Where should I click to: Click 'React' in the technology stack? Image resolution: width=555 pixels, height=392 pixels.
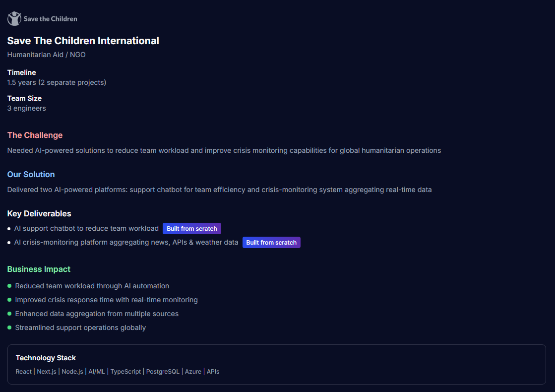(x=24, y=372)
